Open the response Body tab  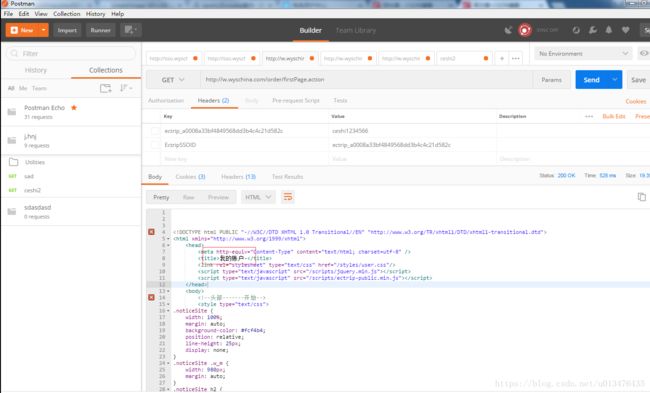pyautogui.click(x=155, y=177)
